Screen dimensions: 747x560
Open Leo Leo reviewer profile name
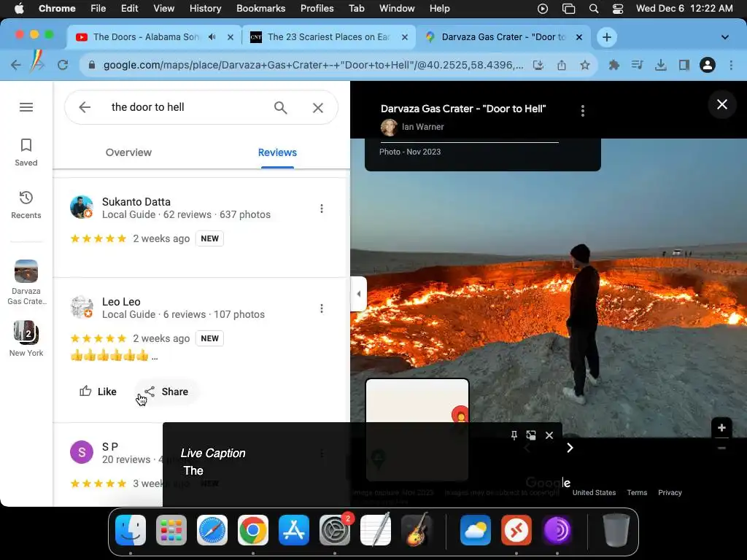[x=121, y=302]
